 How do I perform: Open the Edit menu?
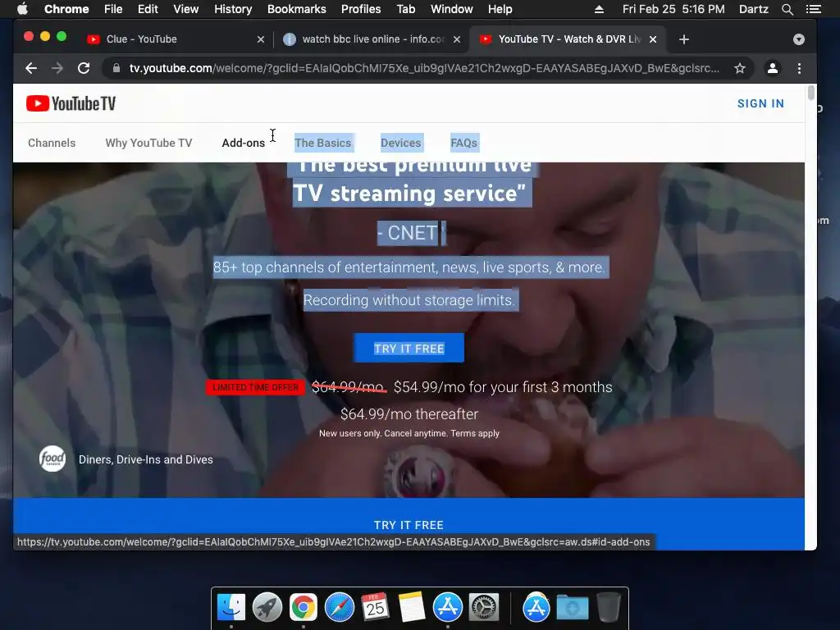148,9
